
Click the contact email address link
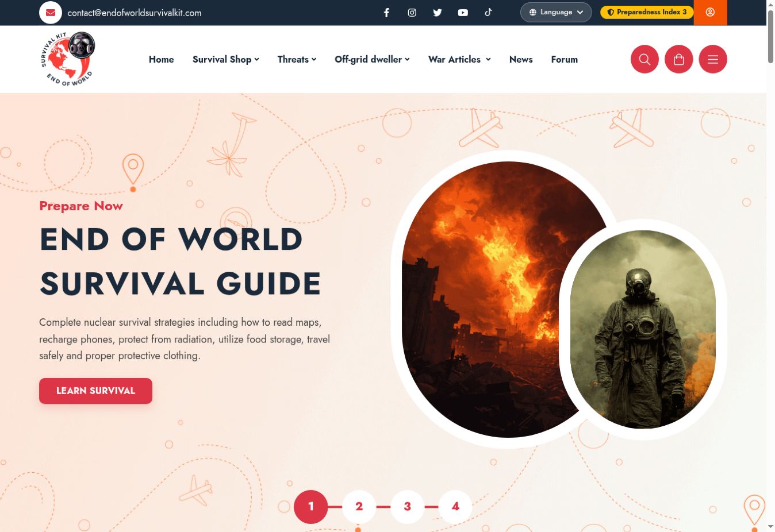point(135,13)
